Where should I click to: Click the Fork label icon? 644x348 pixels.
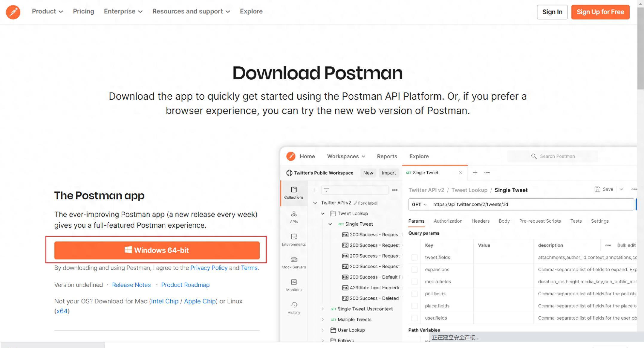[x=355, y=203]
